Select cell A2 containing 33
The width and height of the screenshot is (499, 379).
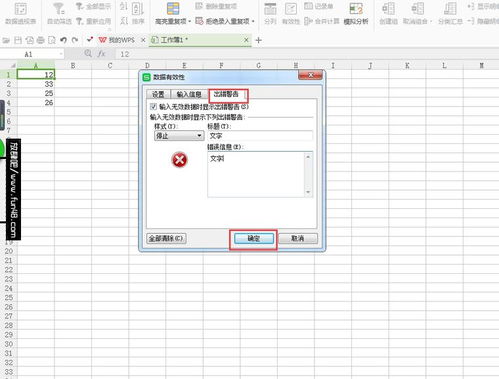[x=36, y=84]
